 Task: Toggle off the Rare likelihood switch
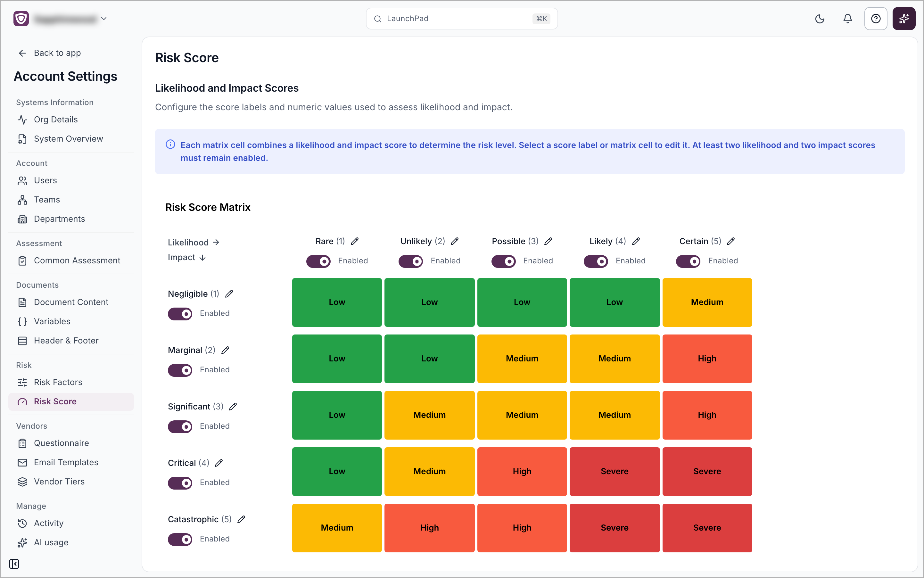(x=318, y=261)
